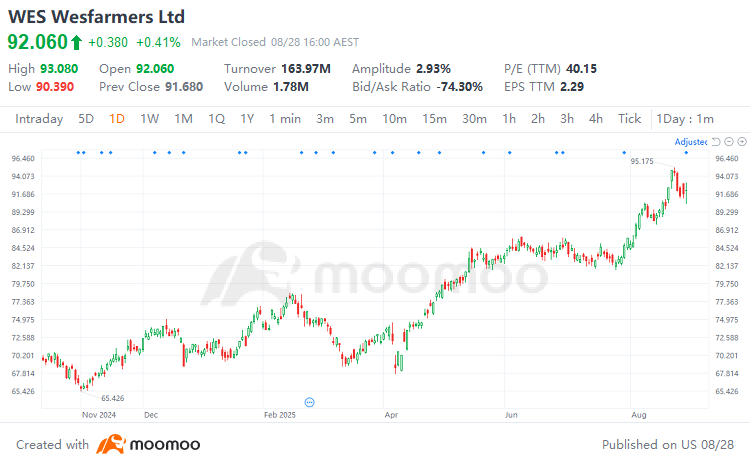Select the 1W chart period

point(149,119)
